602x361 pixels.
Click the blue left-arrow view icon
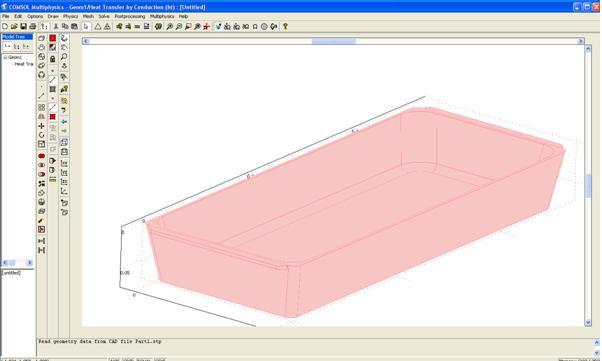tap(64, 122)
